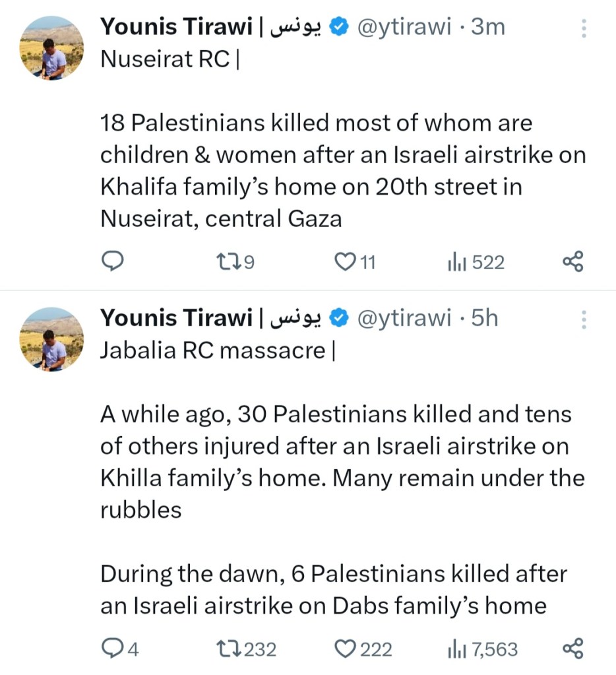The width and height of the screenshot is (616, 675).
Task: Open Younis Tirawi name on first tweet
Action: pos(176,27)
